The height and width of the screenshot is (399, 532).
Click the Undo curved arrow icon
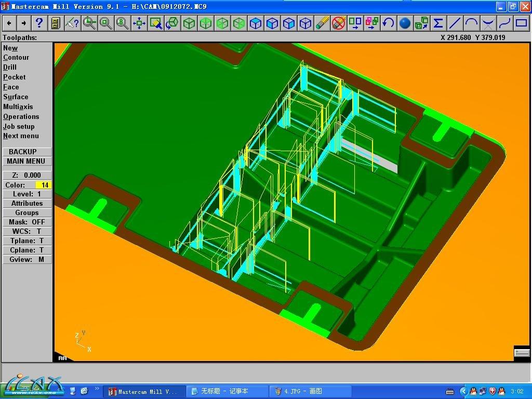coord(388,23)
